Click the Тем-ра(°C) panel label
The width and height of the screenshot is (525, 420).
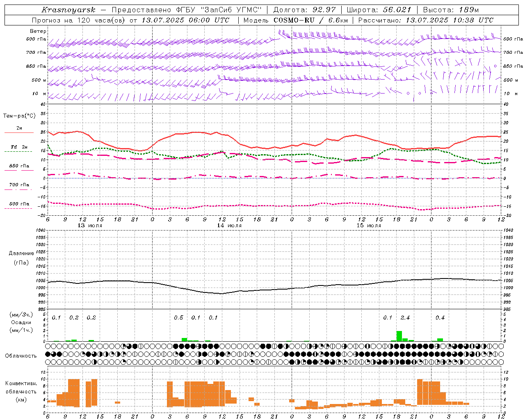[19, 116]
